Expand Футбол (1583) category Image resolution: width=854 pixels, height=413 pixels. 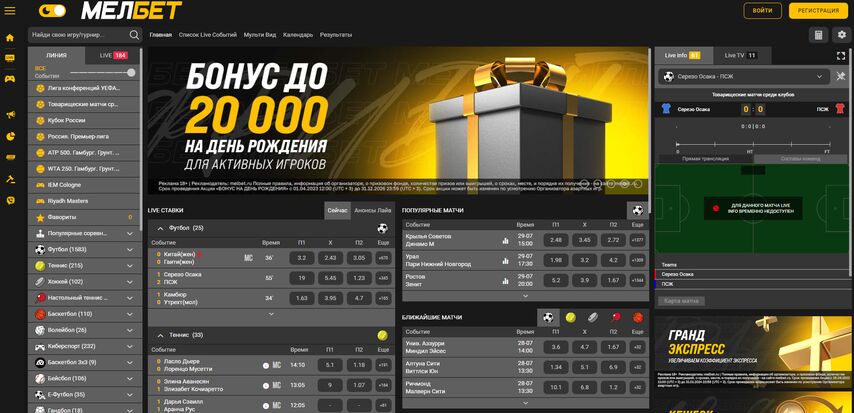[x=84, y=250]
